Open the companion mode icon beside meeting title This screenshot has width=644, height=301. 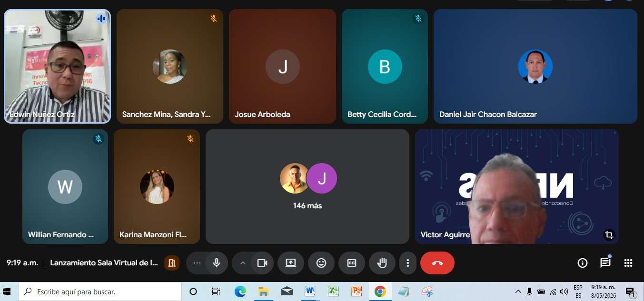172,263
